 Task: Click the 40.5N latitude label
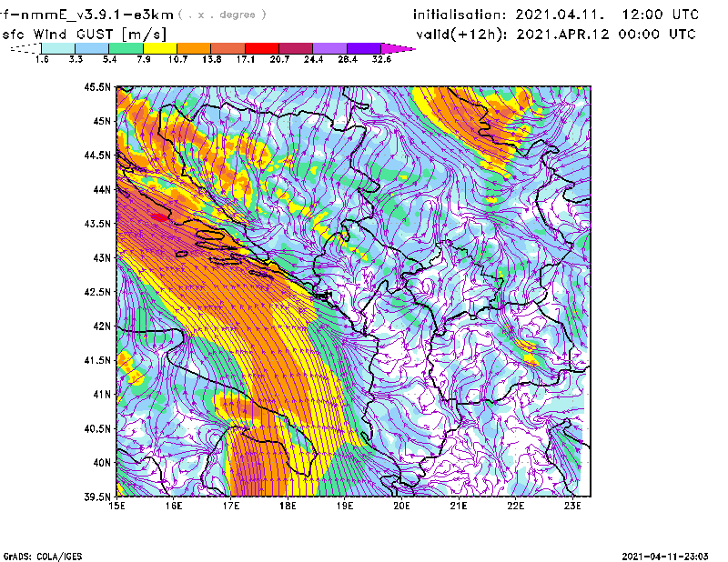(x=98, y=428)
